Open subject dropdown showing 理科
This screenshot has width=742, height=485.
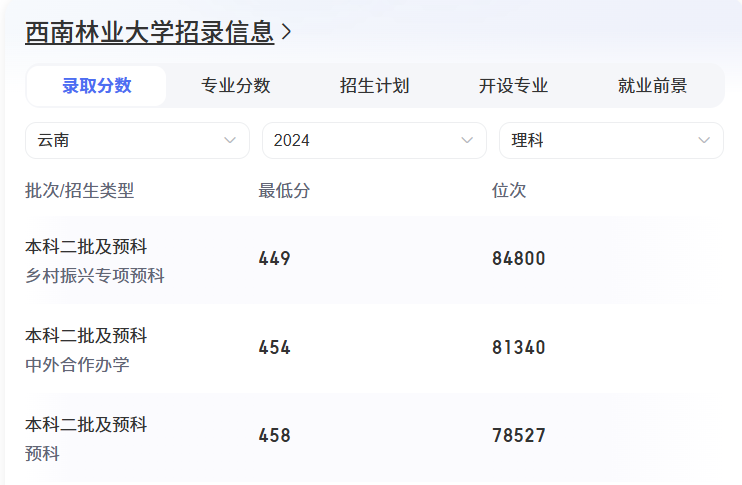tap(611, 141)
